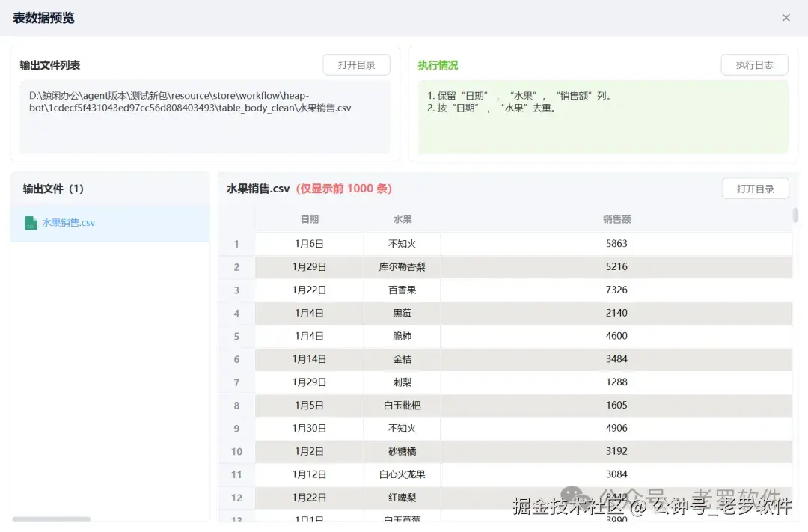
Task: Click 打开目录 beside 水果销售.csv table title
Action: click(755, 189)
